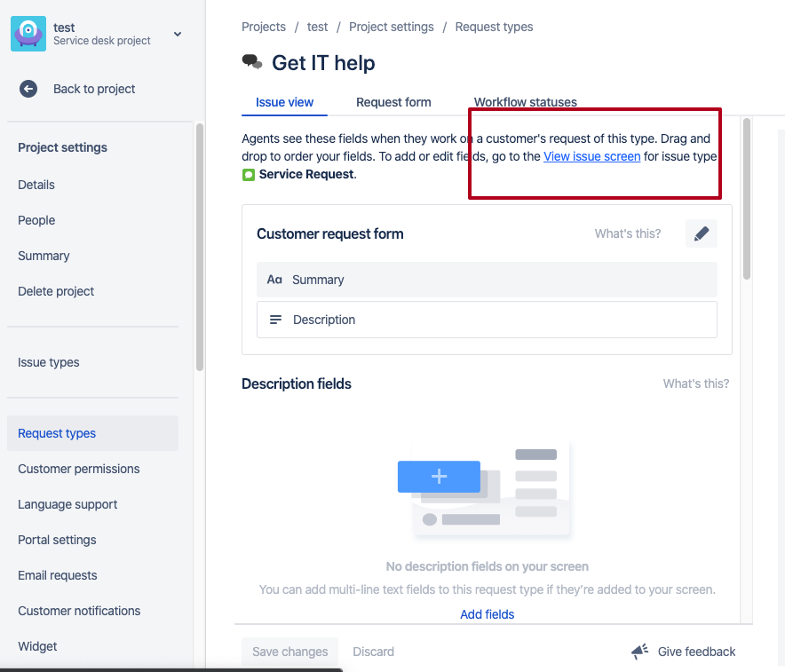This screenshot has width=785, height=672.
Task: Click the Project settings sidebar heading
Action: 62,147
